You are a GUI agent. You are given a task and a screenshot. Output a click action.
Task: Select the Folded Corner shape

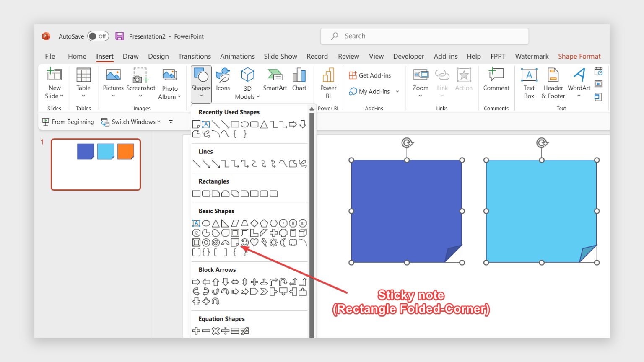(234, 242)
